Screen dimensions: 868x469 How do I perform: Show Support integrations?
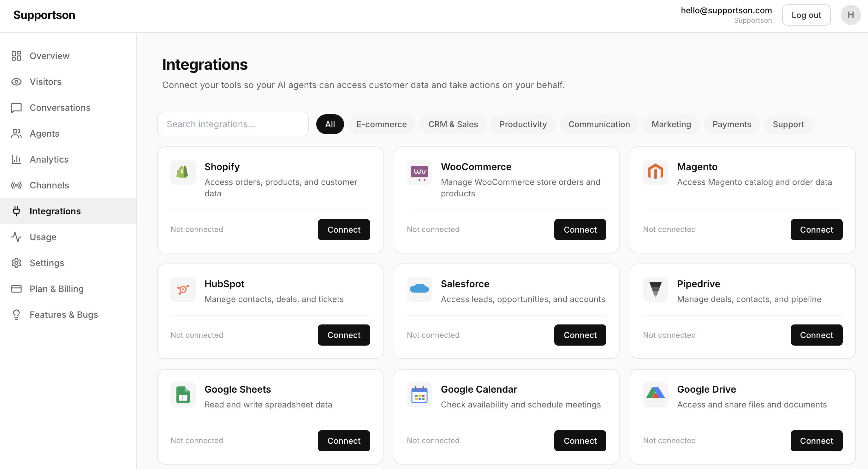click(x=788, y=124)
